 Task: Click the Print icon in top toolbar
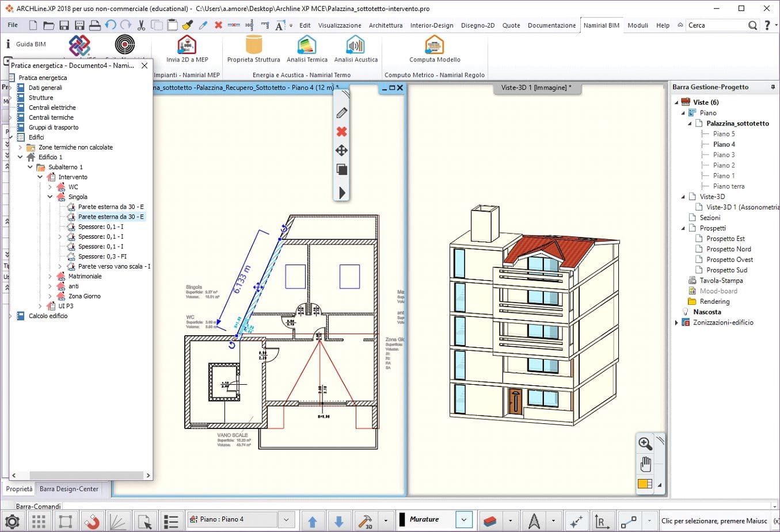pos(95,25)
